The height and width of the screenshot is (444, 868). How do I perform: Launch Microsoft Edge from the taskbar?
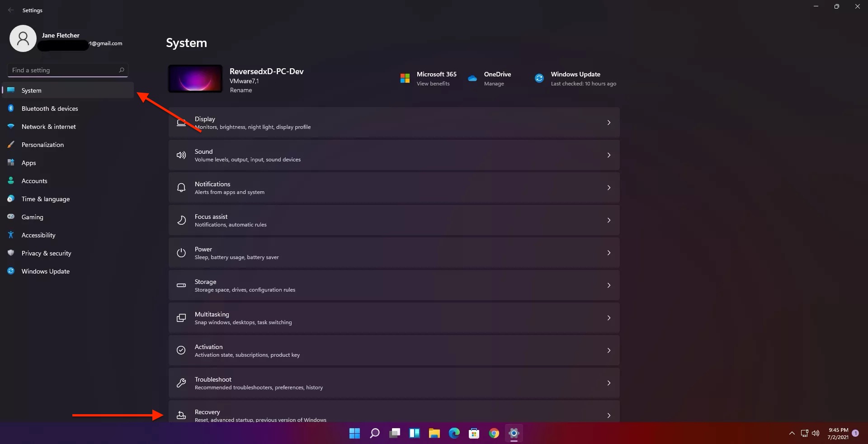pyautogui.click(x=454, y=434)
